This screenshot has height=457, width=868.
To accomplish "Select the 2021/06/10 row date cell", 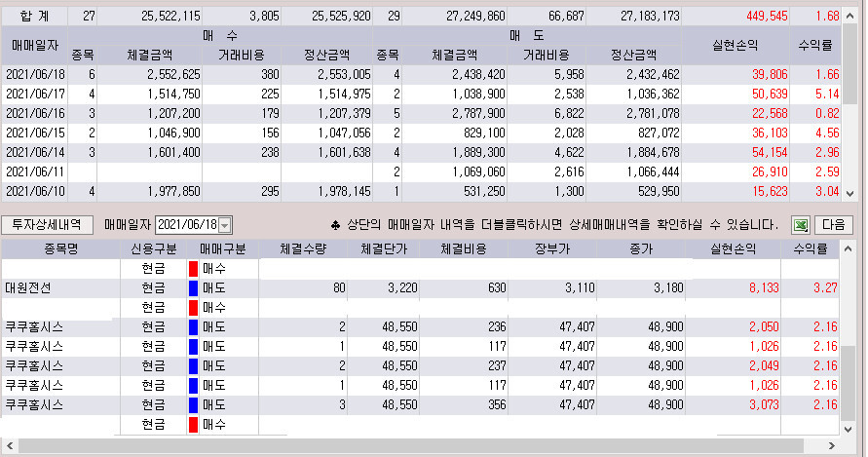I will 35,191.
